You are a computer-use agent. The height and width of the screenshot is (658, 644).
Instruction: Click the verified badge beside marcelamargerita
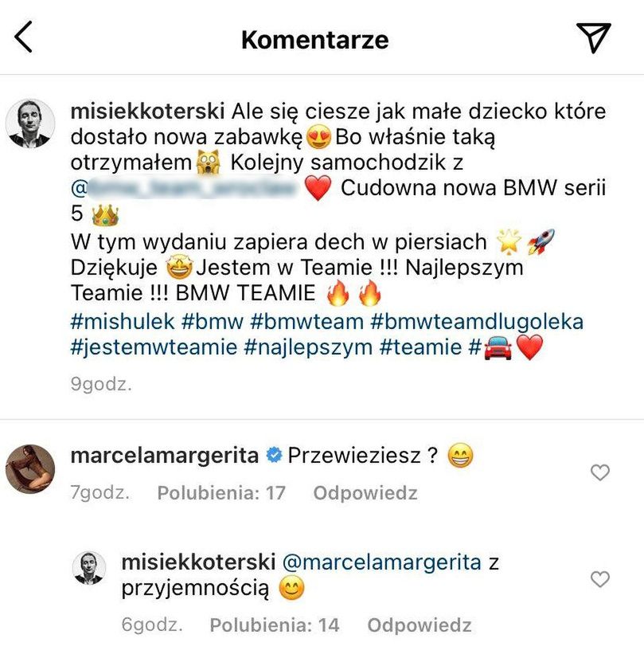click(273, 456)
